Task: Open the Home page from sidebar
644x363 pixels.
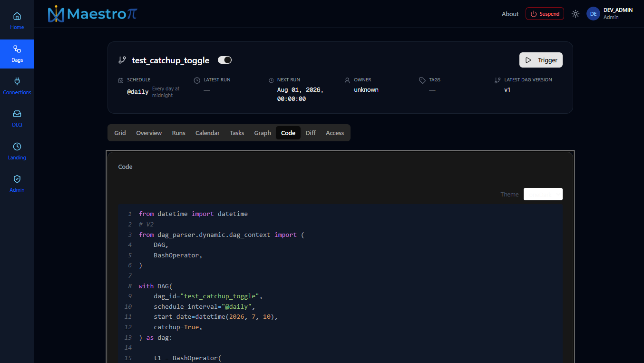Action: [x=17, y=21]
